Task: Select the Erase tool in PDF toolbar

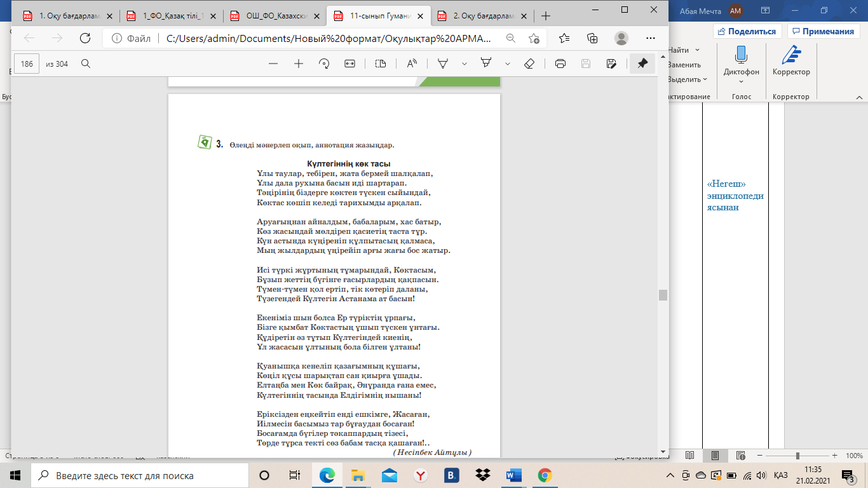Action: click(x=529, y=64)
